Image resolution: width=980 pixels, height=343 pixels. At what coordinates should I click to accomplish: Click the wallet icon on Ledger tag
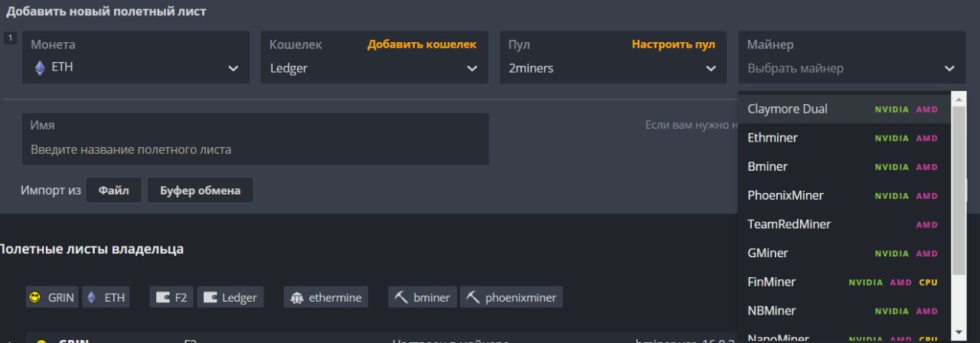(209, 298)
